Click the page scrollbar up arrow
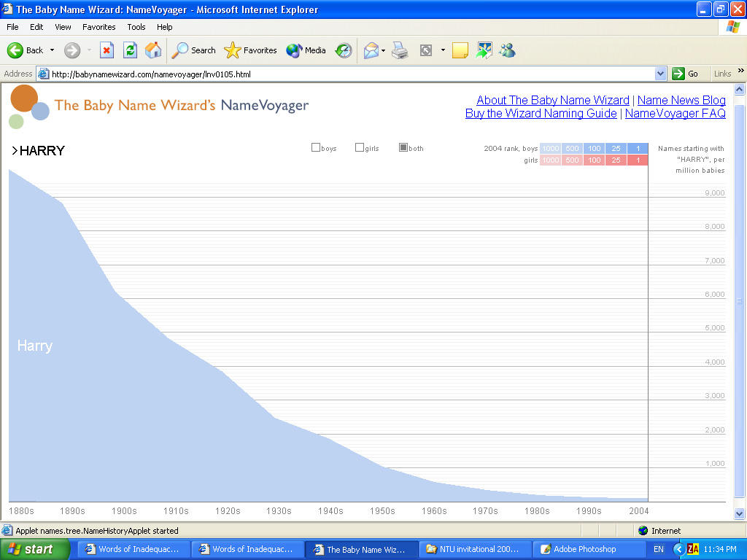This screenshot has height=560, width=747. (740, 89)
